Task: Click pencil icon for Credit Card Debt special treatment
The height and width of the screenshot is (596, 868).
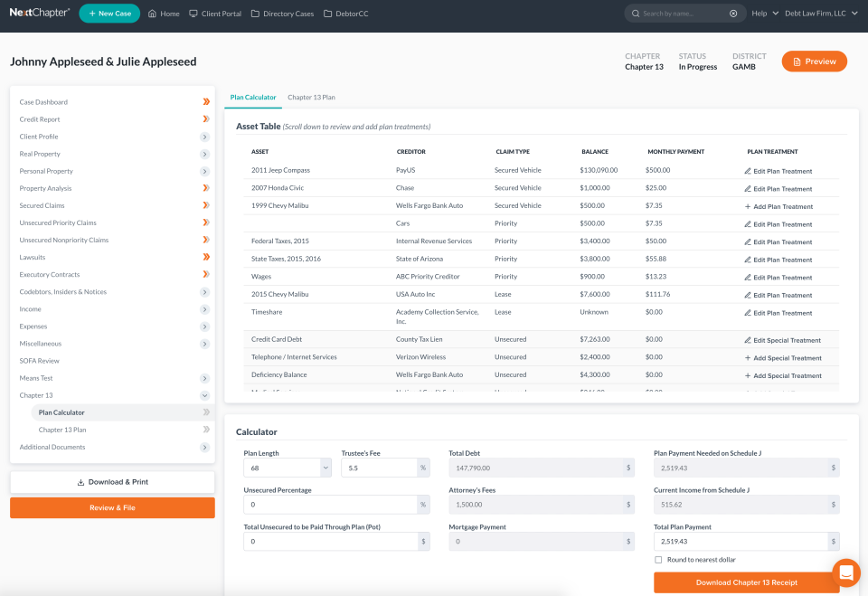Action: [x=750, y=338]
